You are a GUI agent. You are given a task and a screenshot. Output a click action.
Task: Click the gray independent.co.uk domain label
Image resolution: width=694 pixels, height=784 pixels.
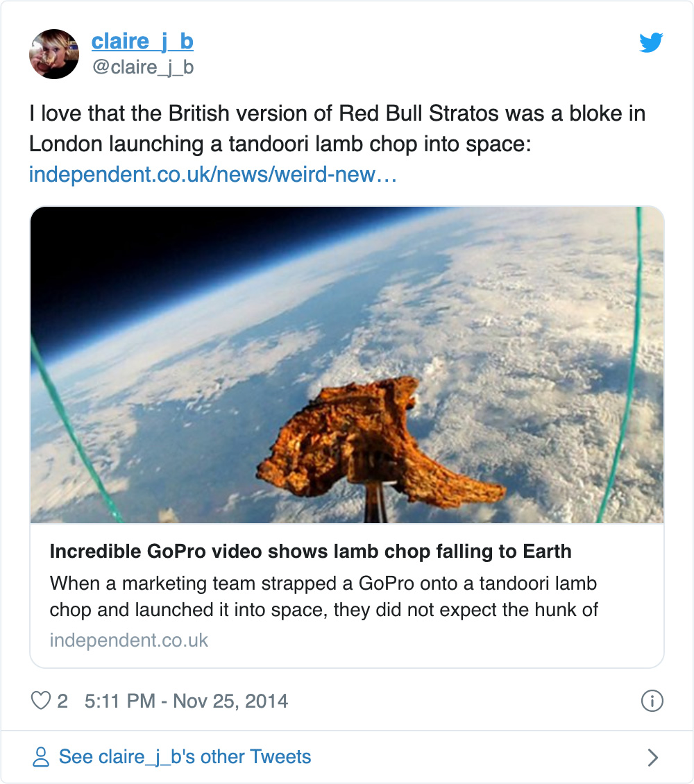tap(128, 640)
